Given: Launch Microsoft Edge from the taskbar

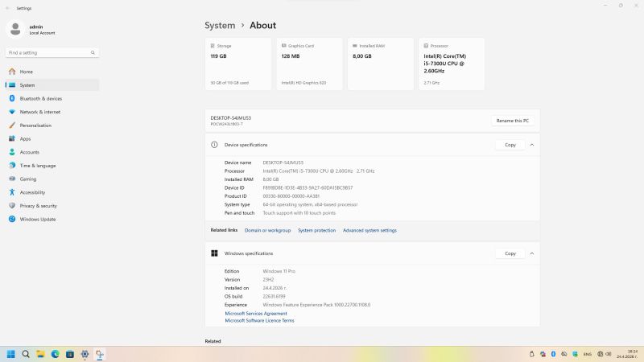Looking at the screenshot, I should click(55, 354).
